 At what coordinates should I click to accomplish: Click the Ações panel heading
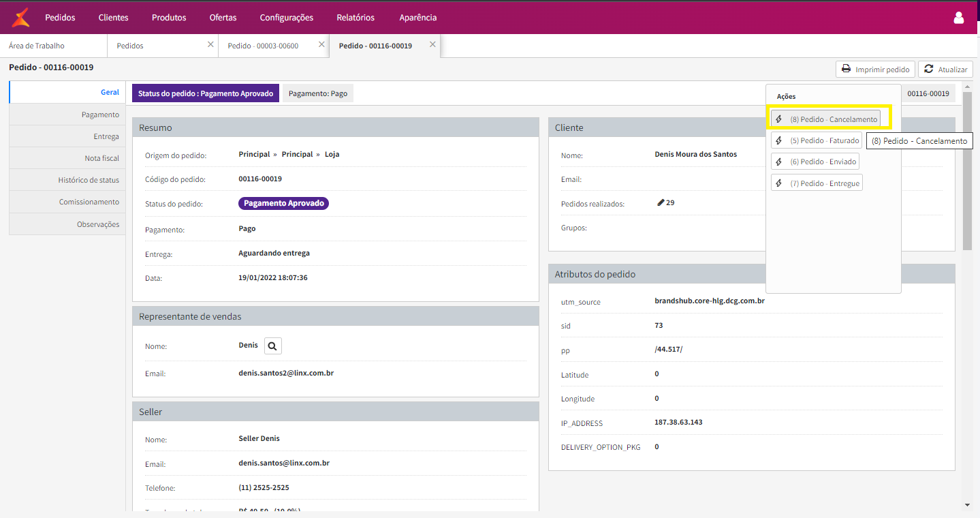click(786, 97)
